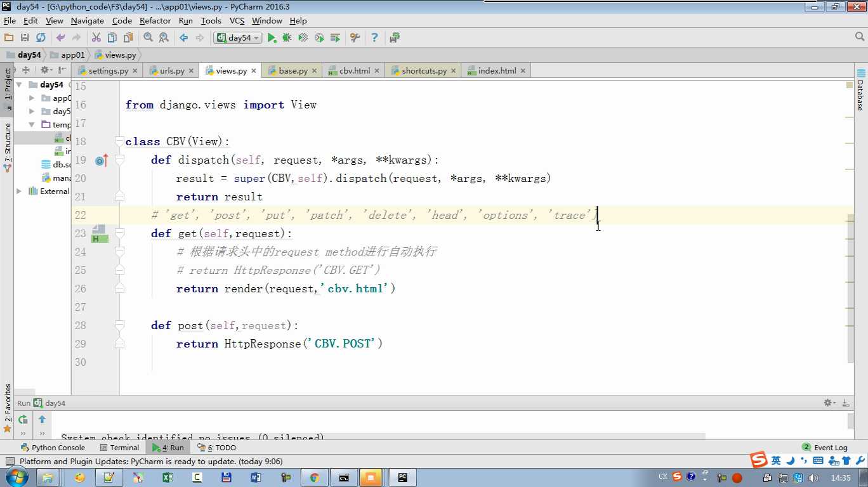The height and width of the screenshot is (487, 868).
Task: Select db.sqlite3 in the project tree
Action: (x=56, y=164)
